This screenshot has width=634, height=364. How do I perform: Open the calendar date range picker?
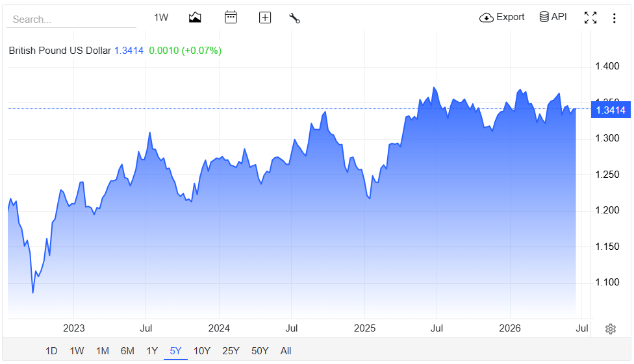pyautogui.click(x=231, y=18)
